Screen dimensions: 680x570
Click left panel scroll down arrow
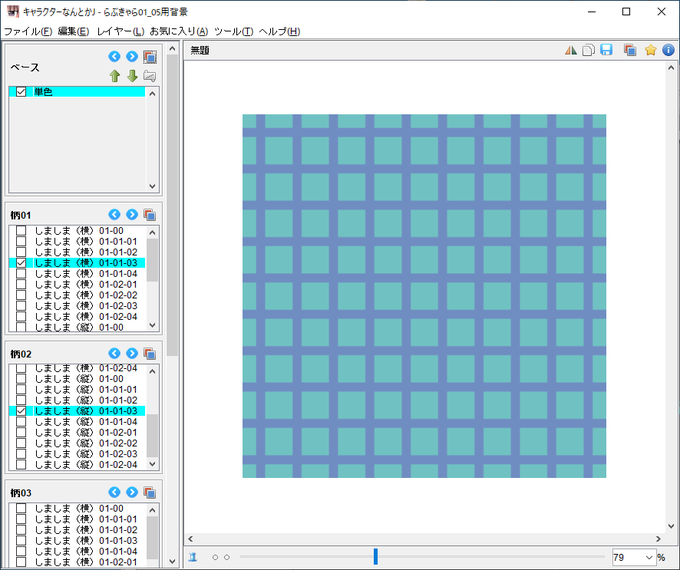pyautogui.click(x=172, y=561)
